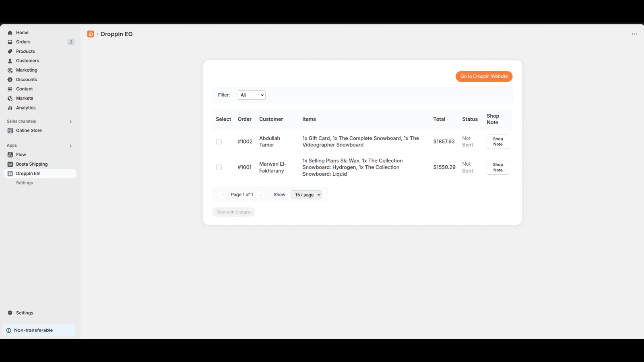Click the Content icon in sidebar
The image size is (644, 362).
click(10, 89)
